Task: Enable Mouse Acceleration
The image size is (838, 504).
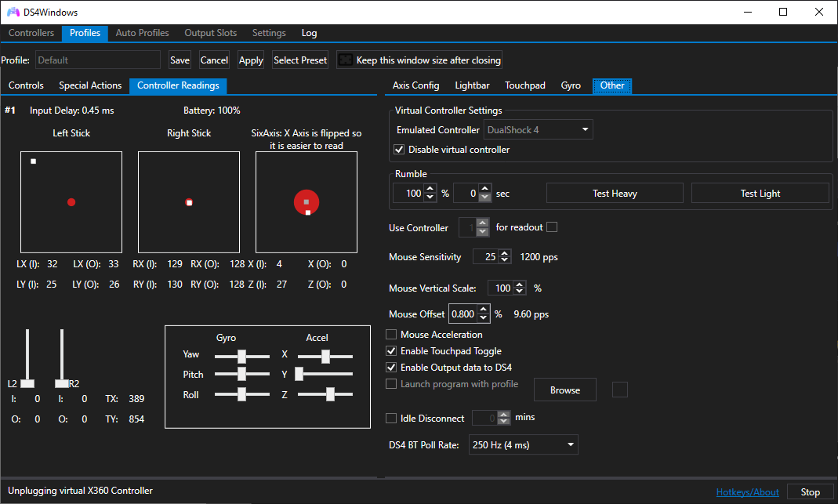Action: 391,335
